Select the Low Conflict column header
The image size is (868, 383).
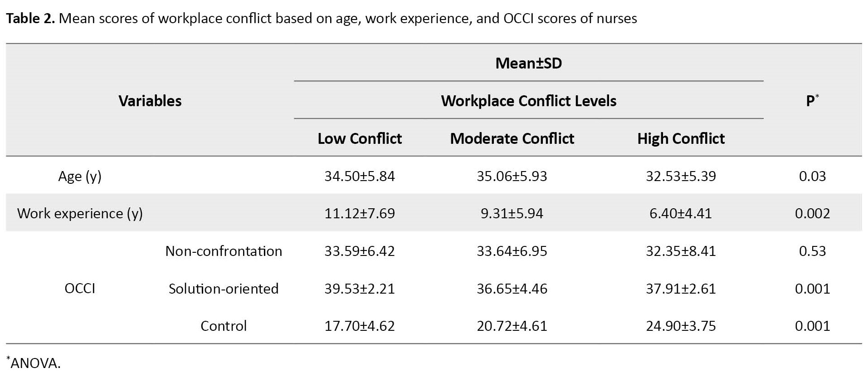[x=360, y=138]
